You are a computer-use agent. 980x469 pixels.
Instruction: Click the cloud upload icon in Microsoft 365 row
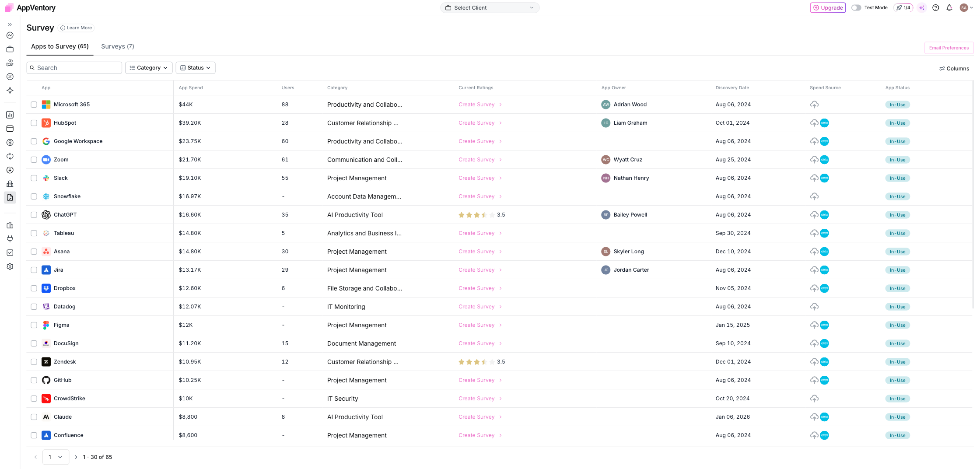pyautogui.click(x=814, y=105)
